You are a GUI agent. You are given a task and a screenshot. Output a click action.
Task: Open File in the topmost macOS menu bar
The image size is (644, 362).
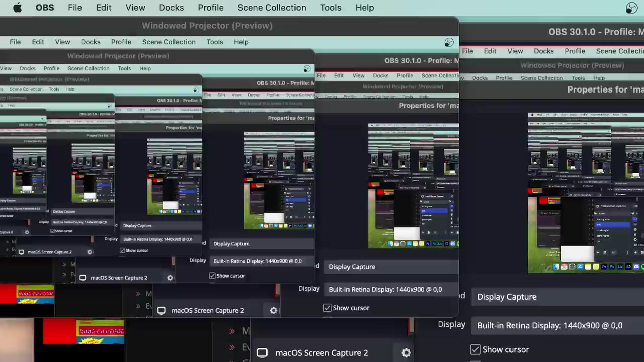tap(75, 8)
